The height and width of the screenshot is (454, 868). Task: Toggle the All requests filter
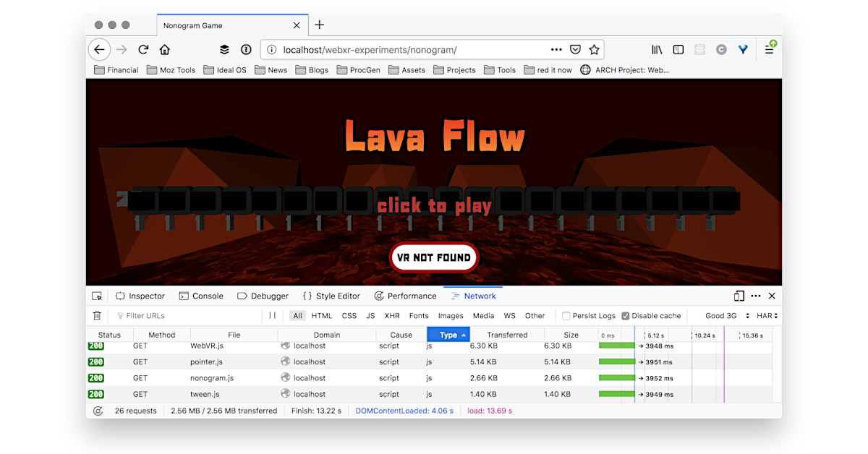coord(297,315)
